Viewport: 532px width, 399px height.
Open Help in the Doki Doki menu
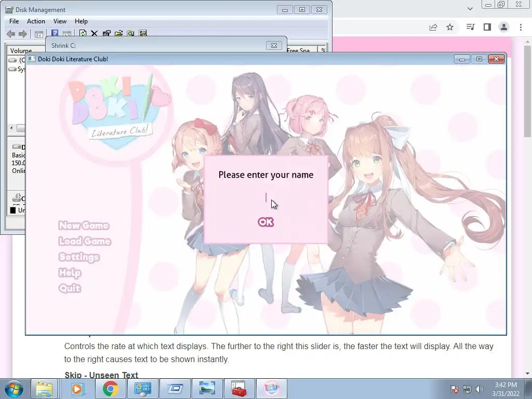70,272
